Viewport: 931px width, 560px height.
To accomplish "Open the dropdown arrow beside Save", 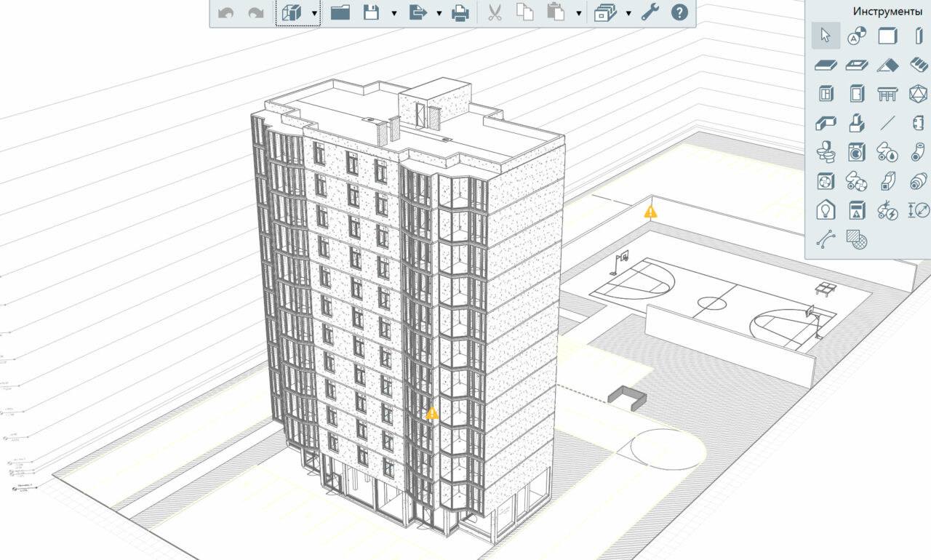I will click(x=393, y=13).
